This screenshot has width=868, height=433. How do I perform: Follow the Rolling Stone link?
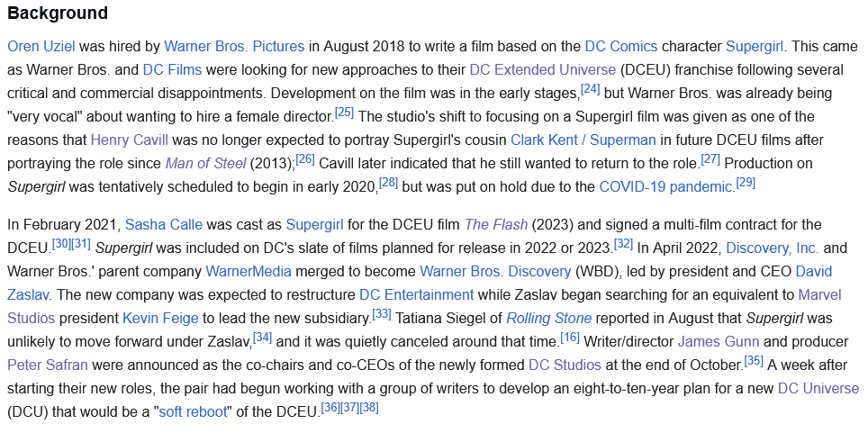[549, 319]
